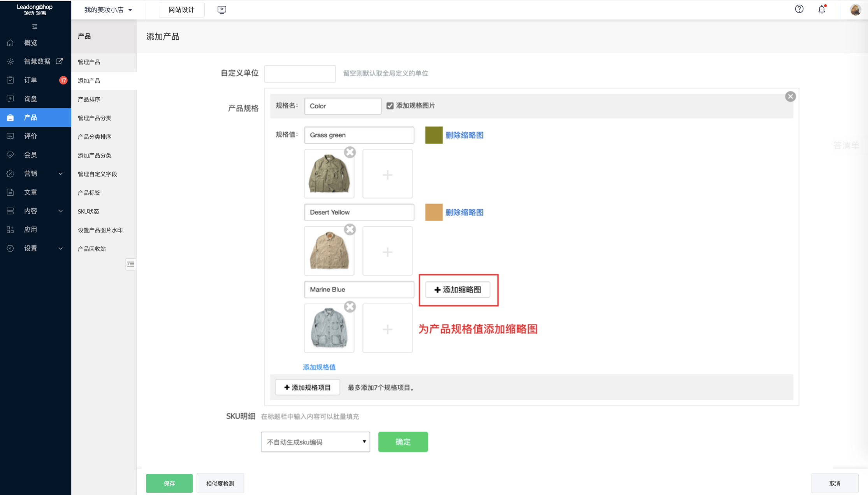Close the Color specification panel
The height and width of the screenshot is (495, 868).
[x=790, y=97]
